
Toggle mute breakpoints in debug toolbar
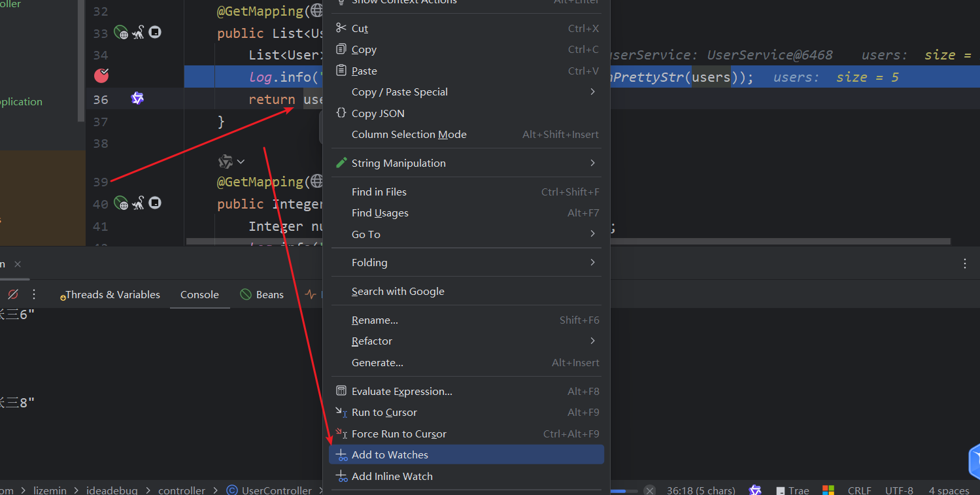click(x=12, y=294)
